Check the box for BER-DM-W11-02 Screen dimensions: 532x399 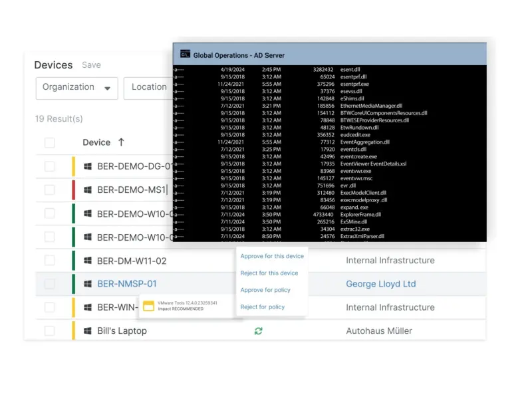click(x=50, y=261)
